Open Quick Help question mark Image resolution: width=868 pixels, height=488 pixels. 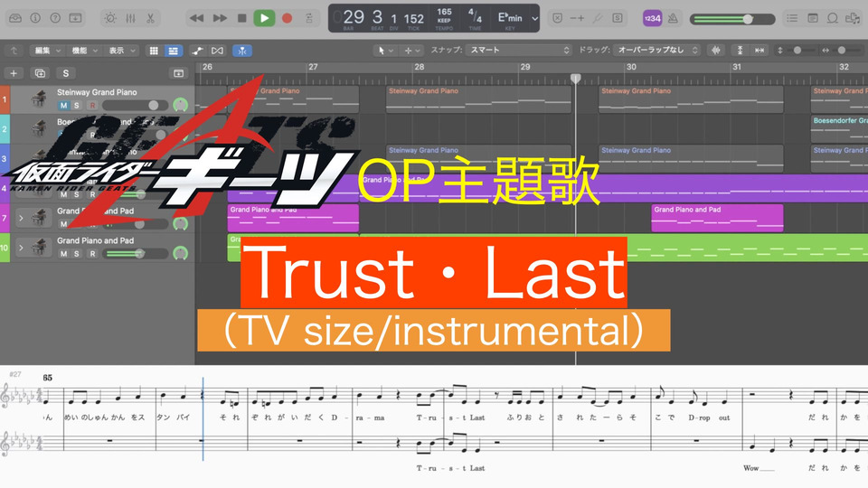[55, 18]
